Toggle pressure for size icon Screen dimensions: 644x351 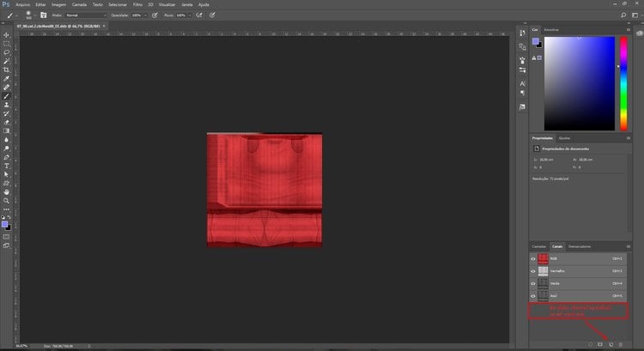(x=212, y=15)
